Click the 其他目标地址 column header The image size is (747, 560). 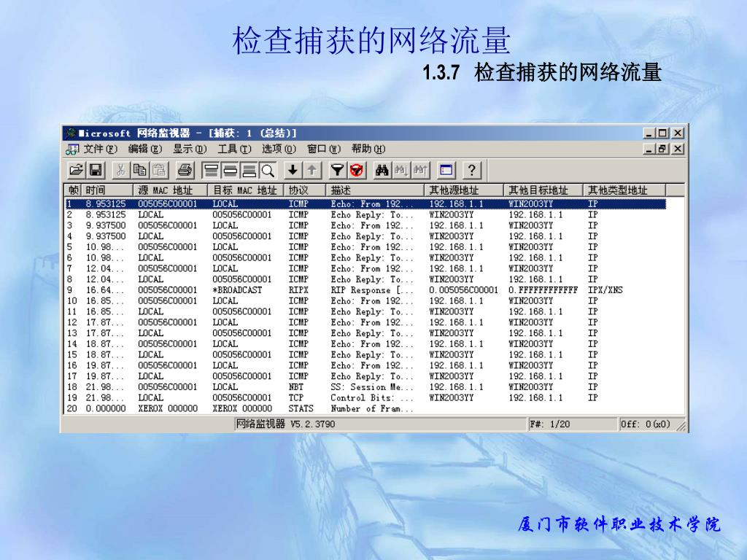(x=543, y=190)
